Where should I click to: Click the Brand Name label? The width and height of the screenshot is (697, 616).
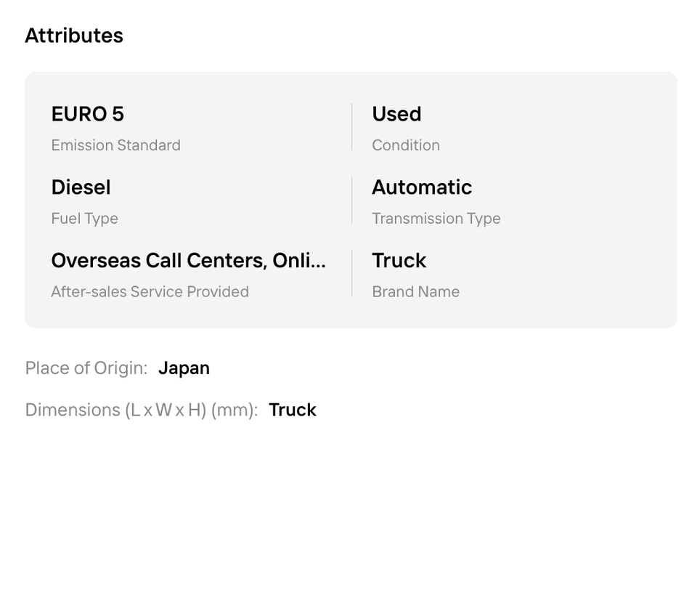(x=415, y=292)
